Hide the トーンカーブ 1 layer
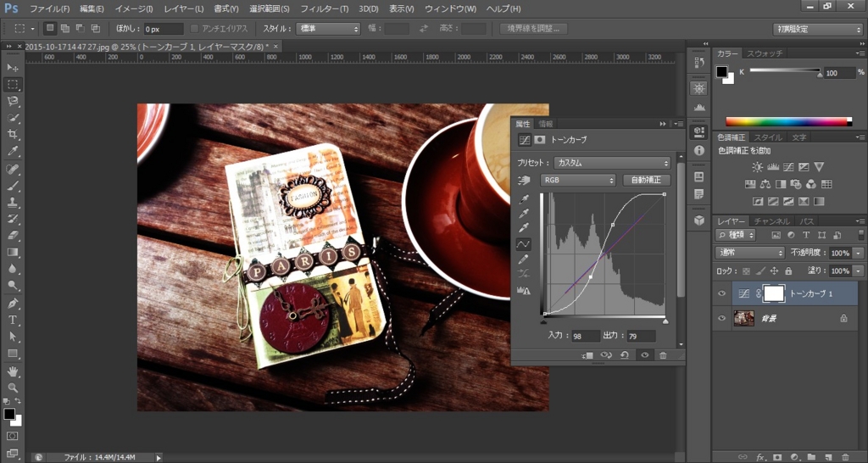The height and width of the screenshot is (463, 868). click(x=721, y=293)
